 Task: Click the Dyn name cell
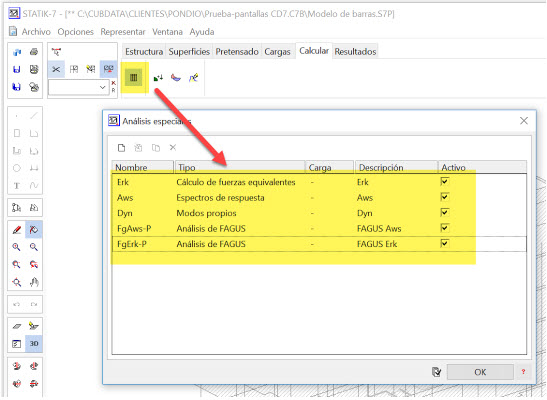pos(125,213)
